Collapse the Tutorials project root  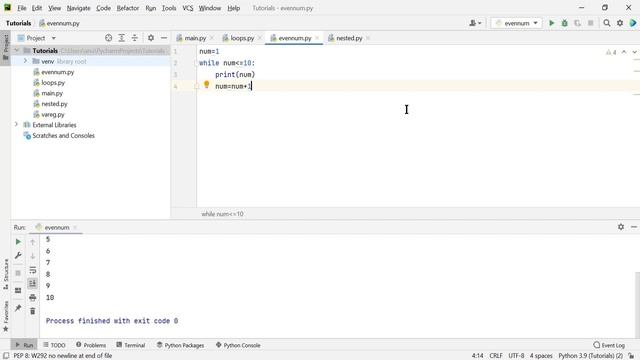(17, 51)
